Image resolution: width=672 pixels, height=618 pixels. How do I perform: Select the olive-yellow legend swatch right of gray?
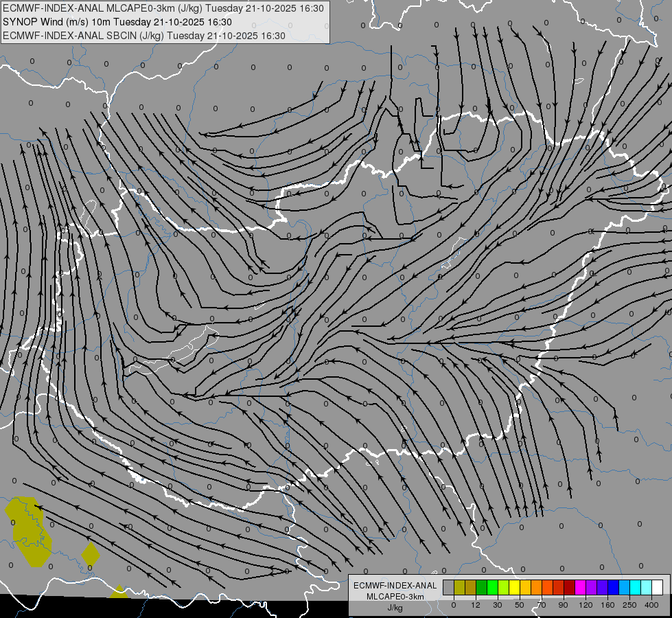(460, 587)
